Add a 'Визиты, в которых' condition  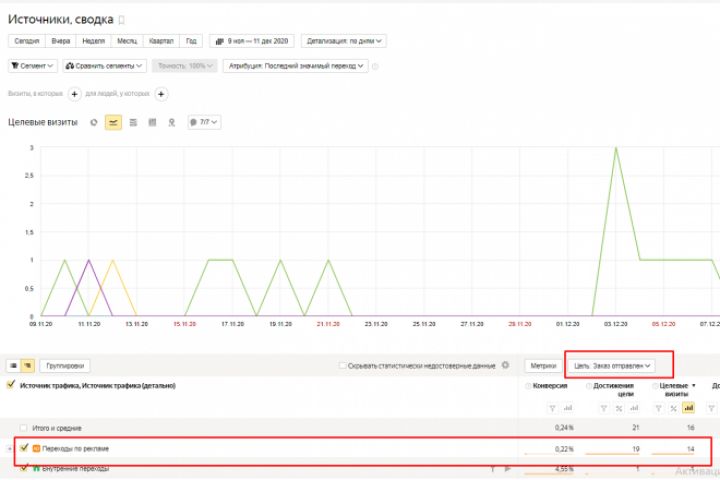coord(74,94)
